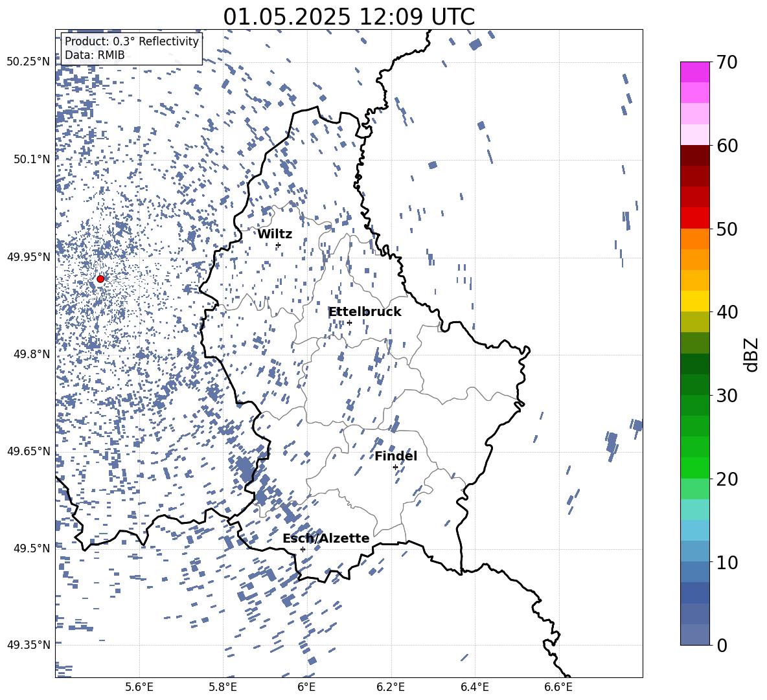Click the Findel station cross marker

tap(395, 468)
